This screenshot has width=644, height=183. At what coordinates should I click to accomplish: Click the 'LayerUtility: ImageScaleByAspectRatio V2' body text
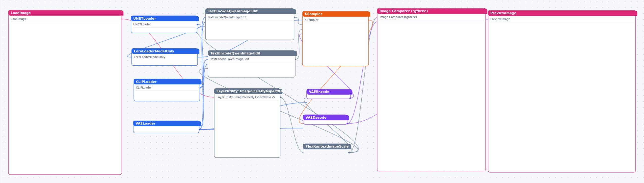[x=246, y=97]
